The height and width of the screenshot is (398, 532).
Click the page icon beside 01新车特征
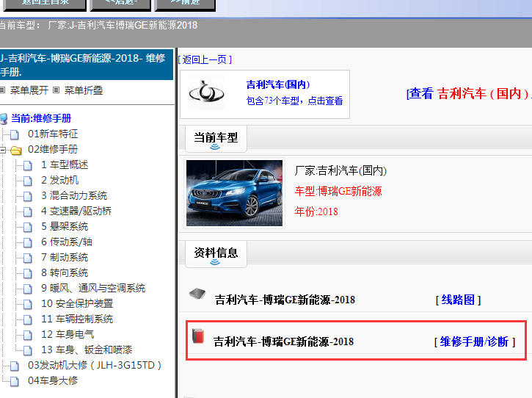pos(14,134)
